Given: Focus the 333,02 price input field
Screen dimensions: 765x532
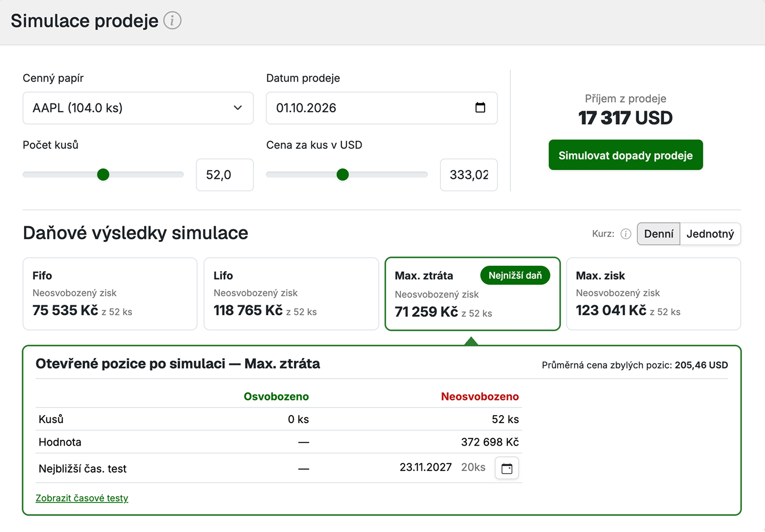Looking at the screenshot, I should [x=468, y=175].
